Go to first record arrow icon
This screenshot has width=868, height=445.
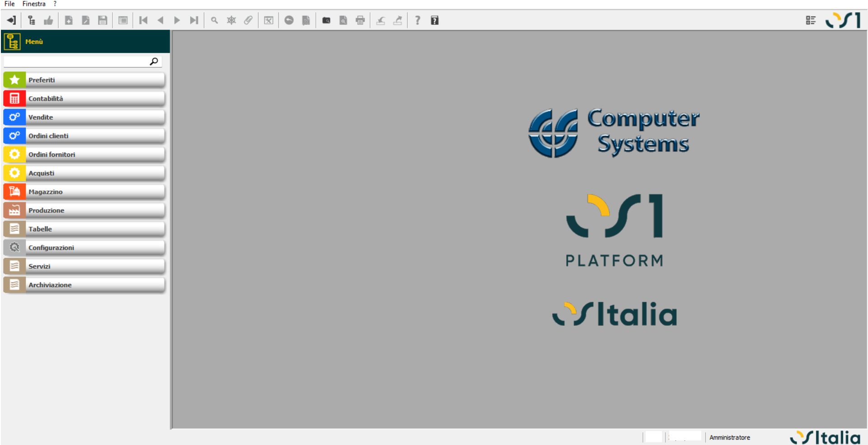click(143, 20)
